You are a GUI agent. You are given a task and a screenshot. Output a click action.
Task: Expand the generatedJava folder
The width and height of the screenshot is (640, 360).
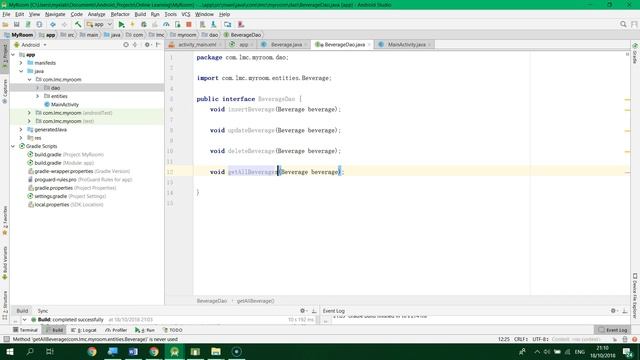[21, 129]
